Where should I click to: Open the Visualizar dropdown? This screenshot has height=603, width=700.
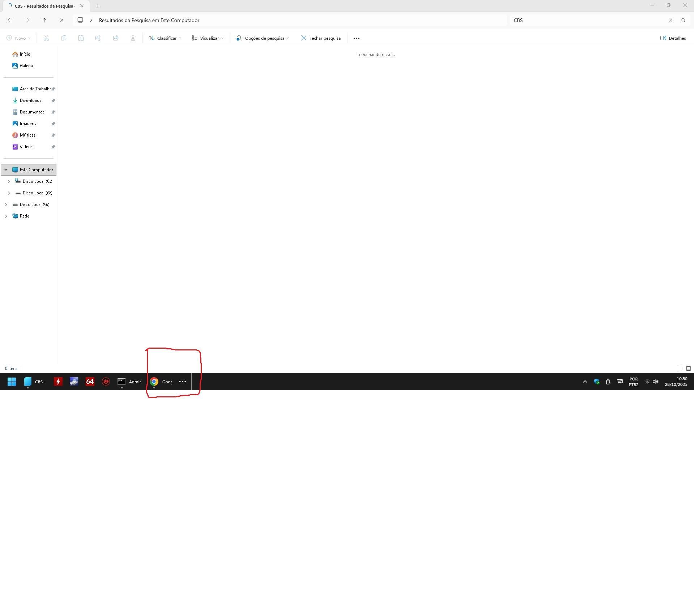tap(208, 38)
